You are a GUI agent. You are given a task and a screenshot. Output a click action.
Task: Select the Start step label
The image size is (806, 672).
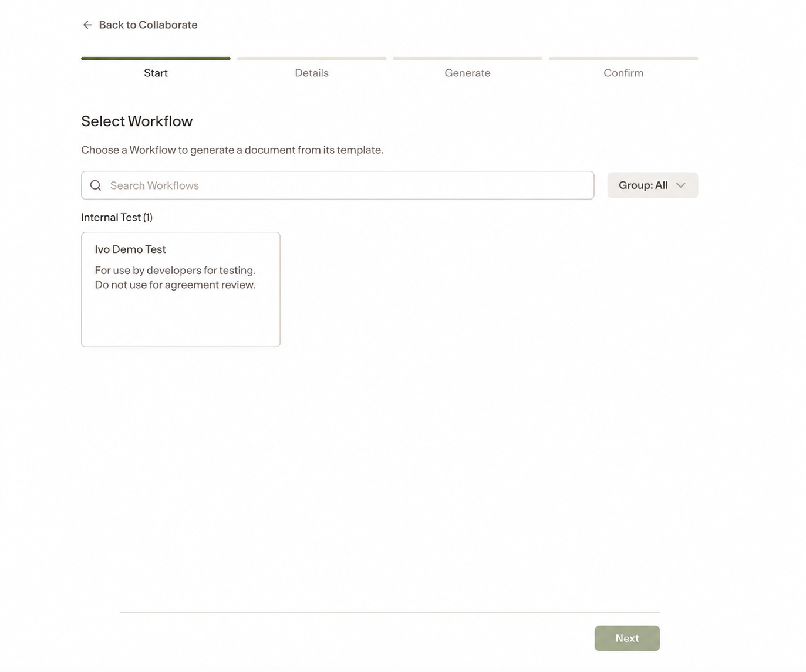pyautogui.click(x=156, y=73)
